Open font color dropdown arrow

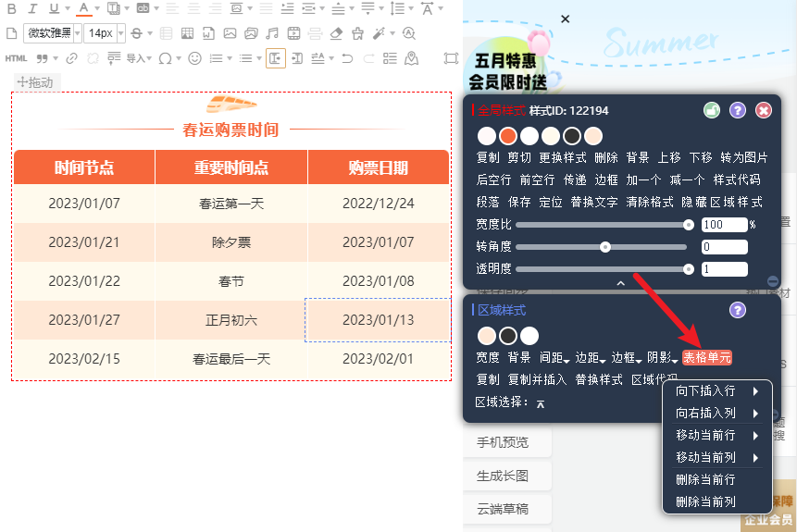(x=96, y=8)
